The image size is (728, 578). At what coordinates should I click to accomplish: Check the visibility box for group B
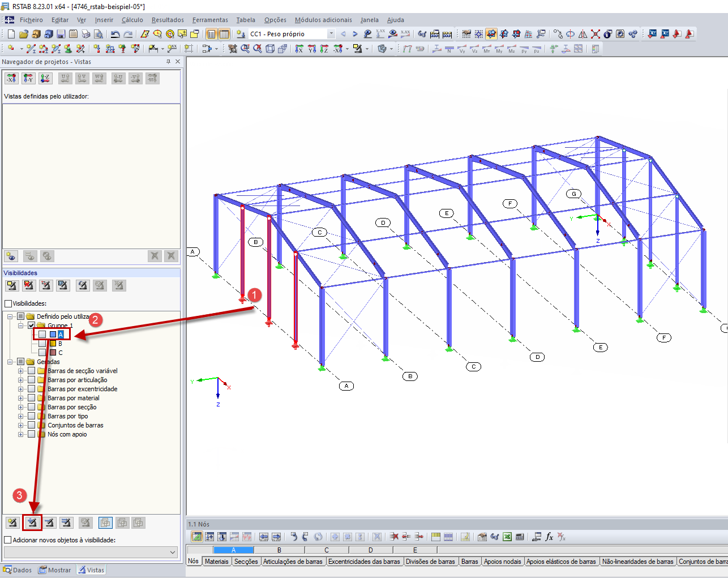pos(42,344)
